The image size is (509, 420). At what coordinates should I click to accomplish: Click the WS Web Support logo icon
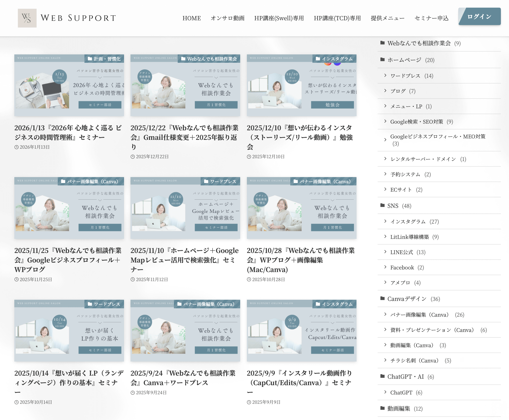(27, 18)
